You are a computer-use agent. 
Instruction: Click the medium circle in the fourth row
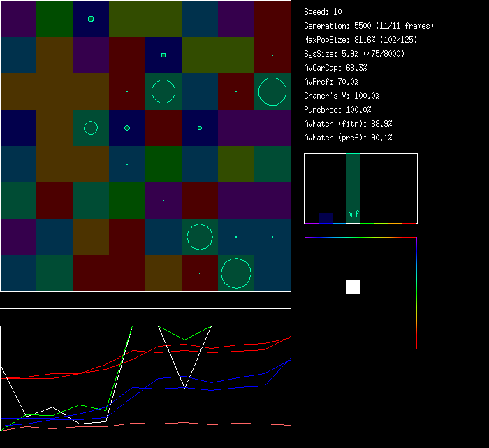[91, 128]
